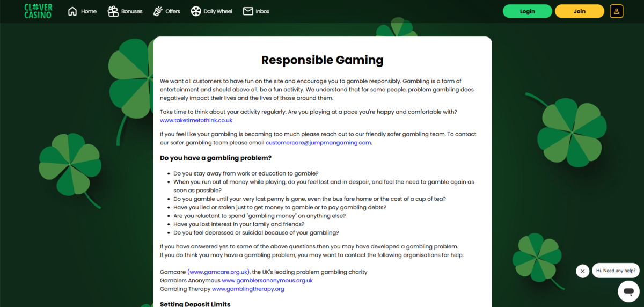The height and width of the screenshot is (307, 644).
Task: Open the Daily Wheel menu item
Action: tap(218, 11)
